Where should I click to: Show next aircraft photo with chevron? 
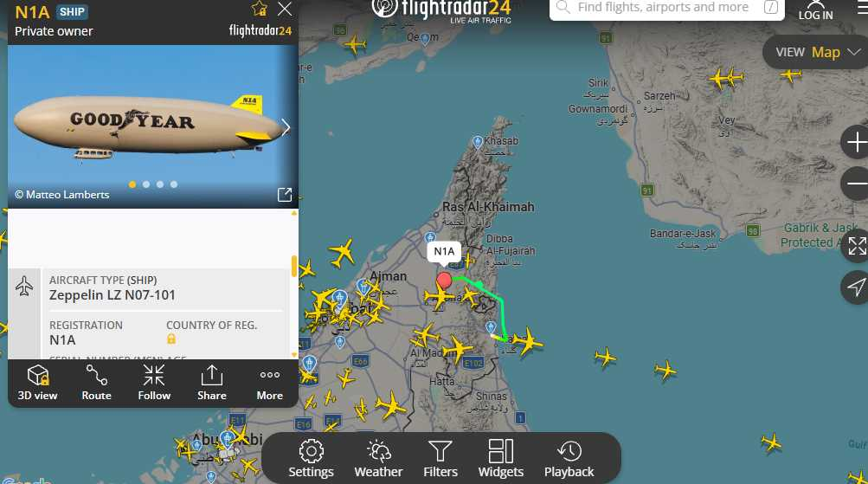[285, 127]
